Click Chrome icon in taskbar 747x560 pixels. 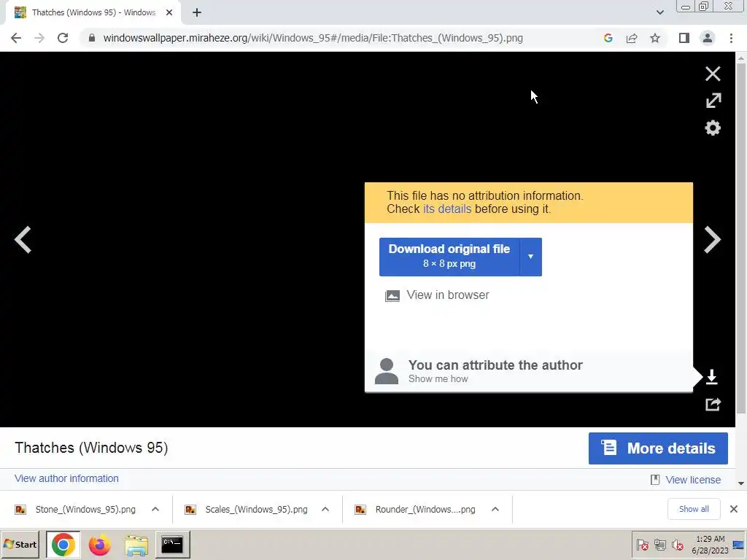pyautogui.click(x=63, y=544)
